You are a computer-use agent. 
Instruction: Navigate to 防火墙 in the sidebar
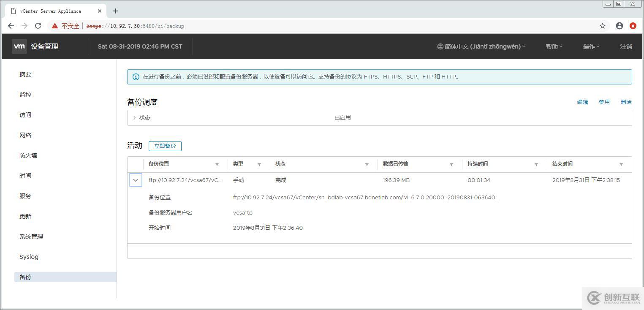(x=28, y=155)
